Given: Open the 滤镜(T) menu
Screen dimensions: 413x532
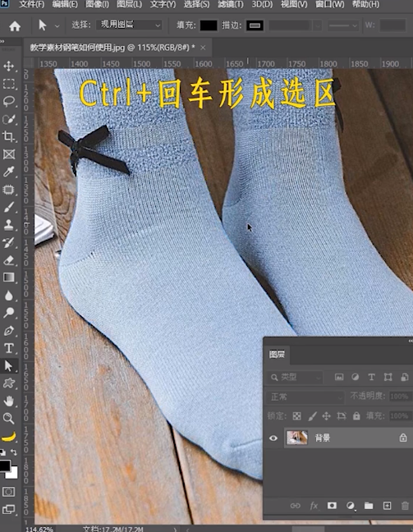Looking at the screenshot, I should (231, 4).
